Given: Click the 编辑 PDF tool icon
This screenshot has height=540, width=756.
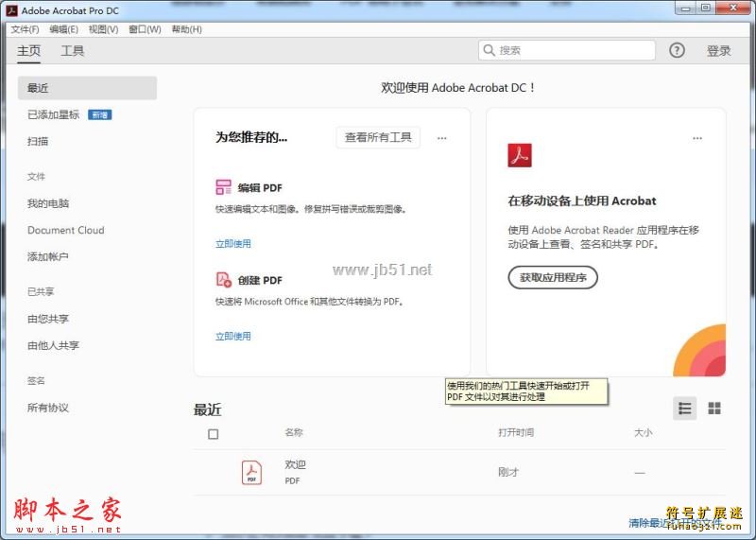Looking at the screenshot, I should click(223, 187).
